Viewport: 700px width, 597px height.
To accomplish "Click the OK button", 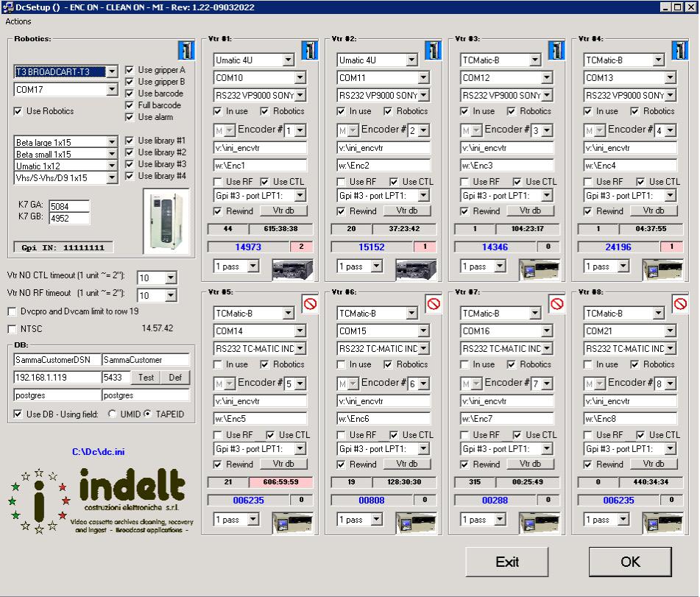I will click(x=630, y=562).
